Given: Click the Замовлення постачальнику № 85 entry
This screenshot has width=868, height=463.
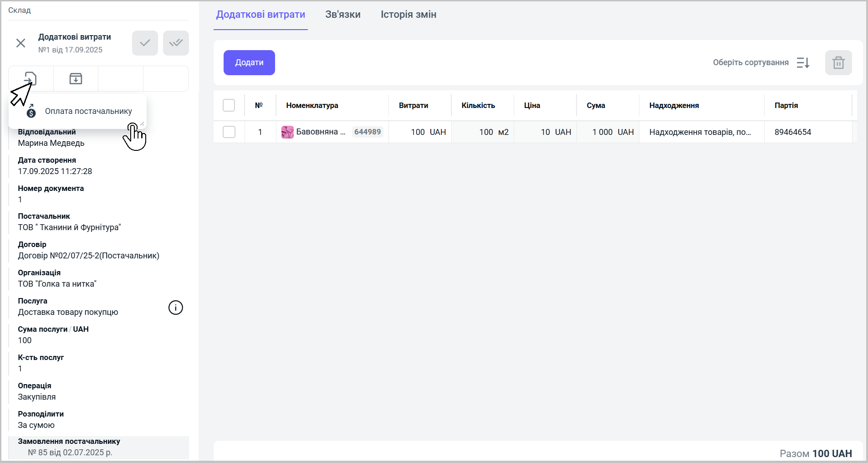Looking at the screenshot, I should pos(70,452).
